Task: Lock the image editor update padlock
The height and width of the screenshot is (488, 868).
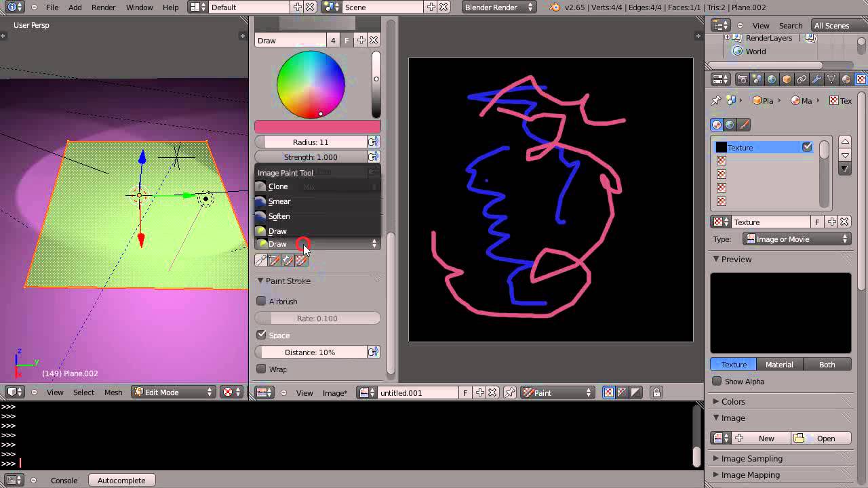Action: pyautogui.click(x=656, y=392)
